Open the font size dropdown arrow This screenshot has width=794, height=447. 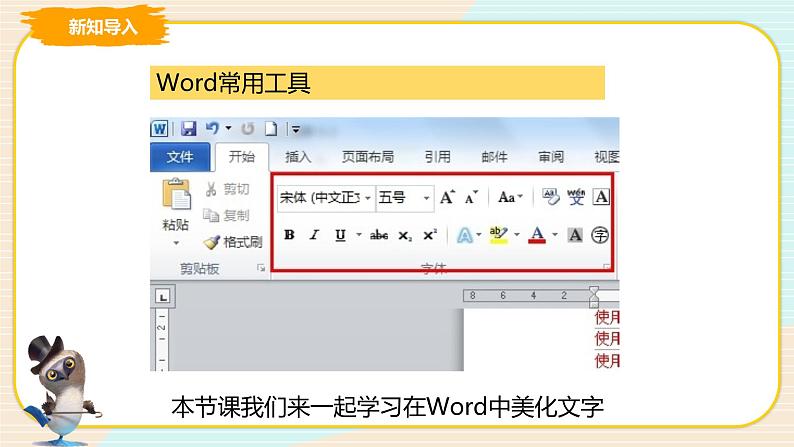(427, 198)
